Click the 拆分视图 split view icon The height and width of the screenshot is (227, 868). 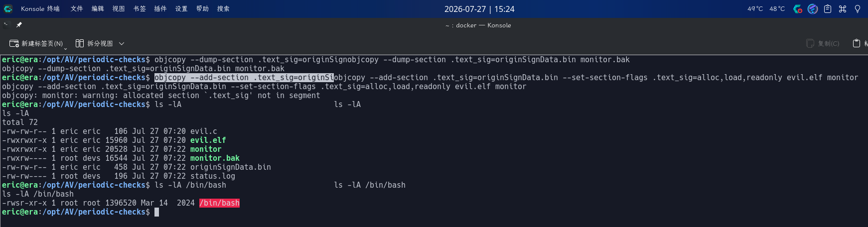(80, 43)
